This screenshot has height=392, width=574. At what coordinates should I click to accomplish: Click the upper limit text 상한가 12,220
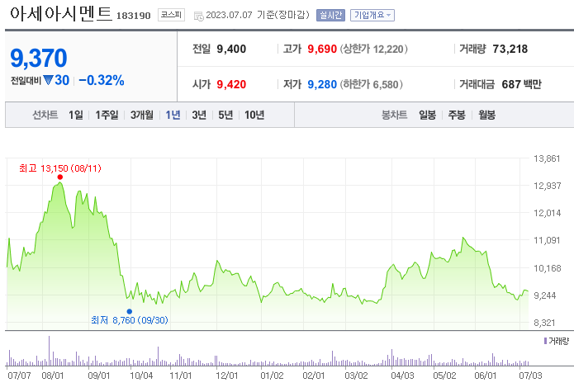coord(374,49)
